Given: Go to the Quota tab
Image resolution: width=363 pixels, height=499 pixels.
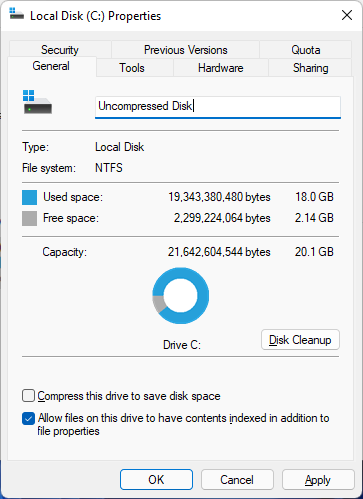Looking at the screenshot, I should 306,50.
